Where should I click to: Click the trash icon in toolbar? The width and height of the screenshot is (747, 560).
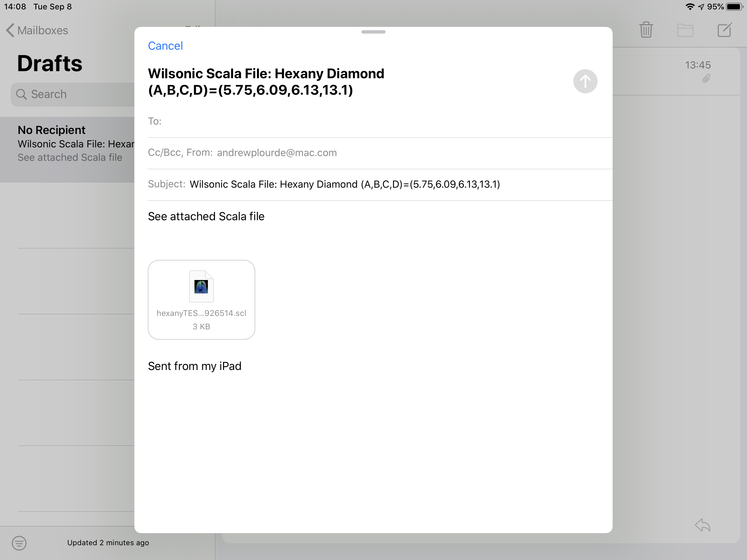coord(646,30)
